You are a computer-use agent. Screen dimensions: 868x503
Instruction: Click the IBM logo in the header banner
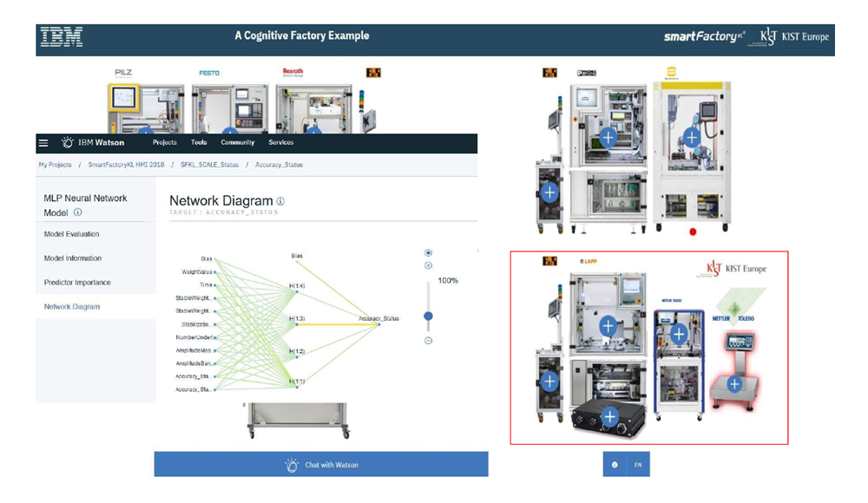pyautogui.click(x=62, y=37)
